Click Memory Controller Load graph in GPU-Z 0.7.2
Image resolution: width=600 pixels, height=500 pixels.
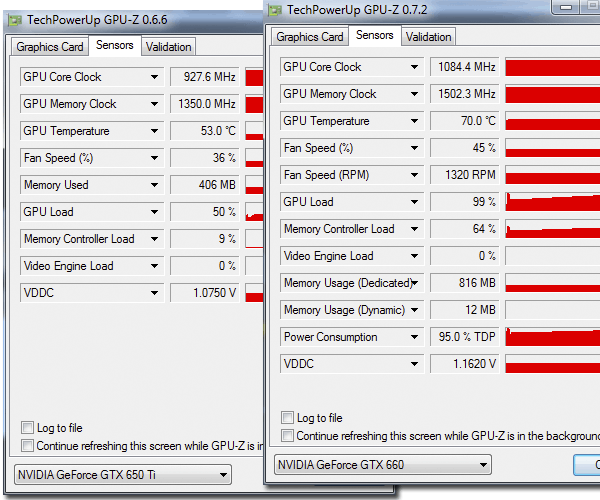pyautogui.click(x=553, y=229)
